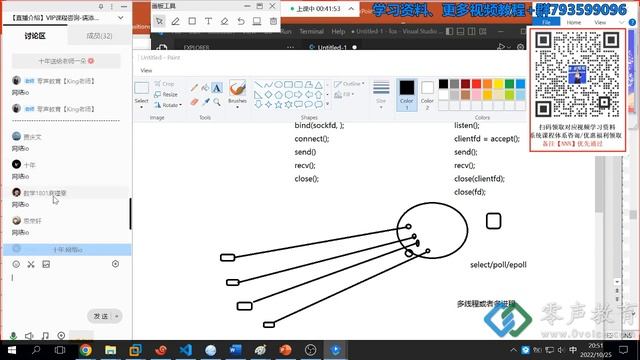Click Resize in Paint Image group

click(166, 94)
